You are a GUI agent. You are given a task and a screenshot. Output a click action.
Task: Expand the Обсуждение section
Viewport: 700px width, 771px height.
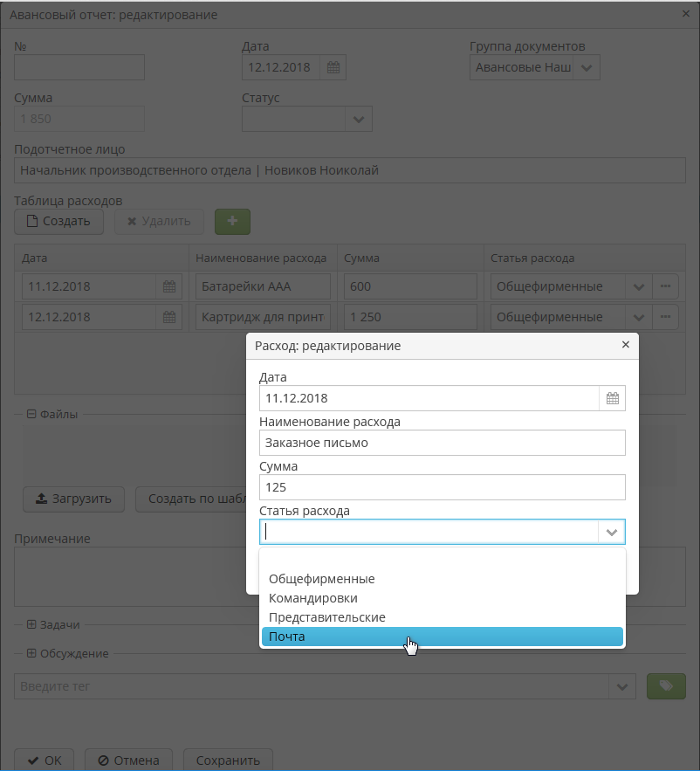click(x=31, y=653)
